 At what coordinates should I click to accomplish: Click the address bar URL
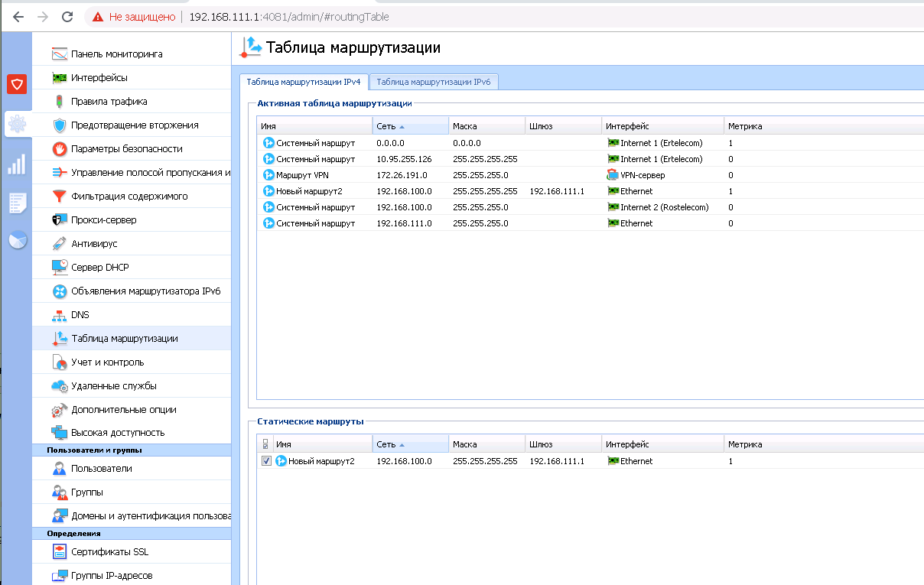[290, 16]
